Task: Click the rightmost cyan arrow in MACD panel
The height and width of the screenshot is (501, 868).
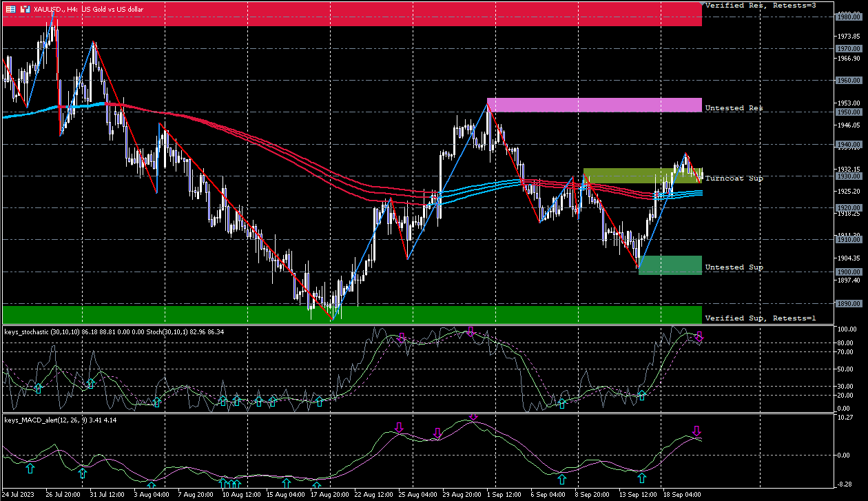Action: pyautogui.click(x=642, y=478)
